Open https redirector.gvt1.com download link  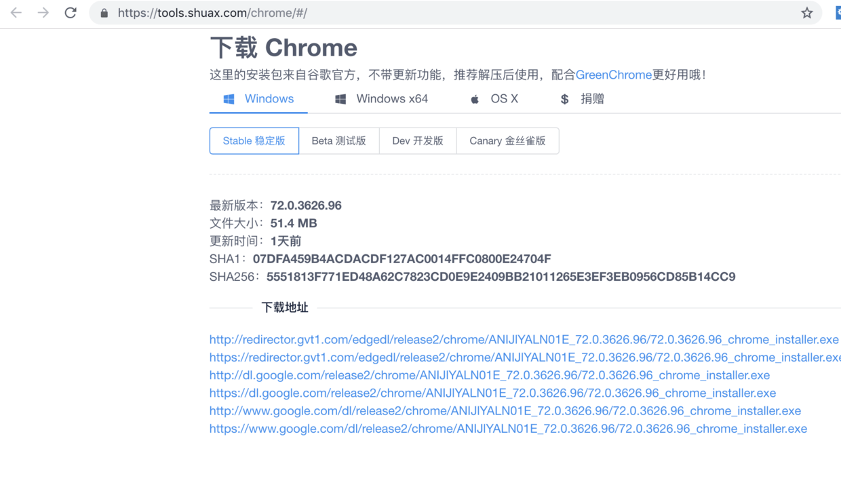click(x=525, y=357)
